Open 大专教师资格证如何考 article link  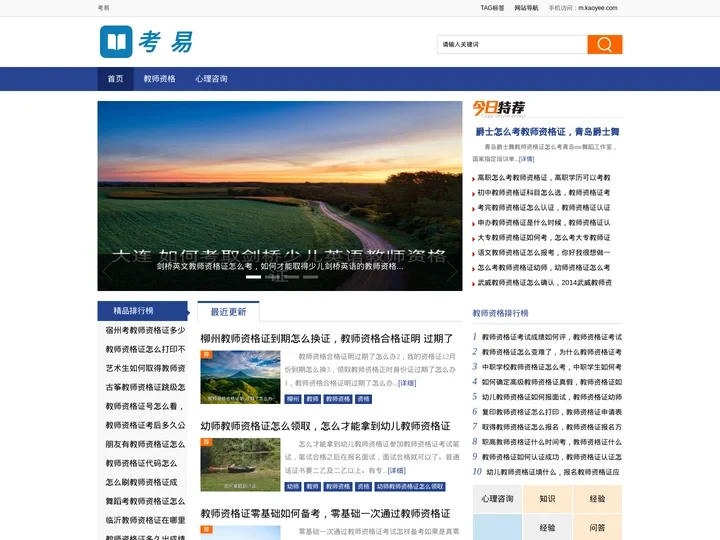544,238
